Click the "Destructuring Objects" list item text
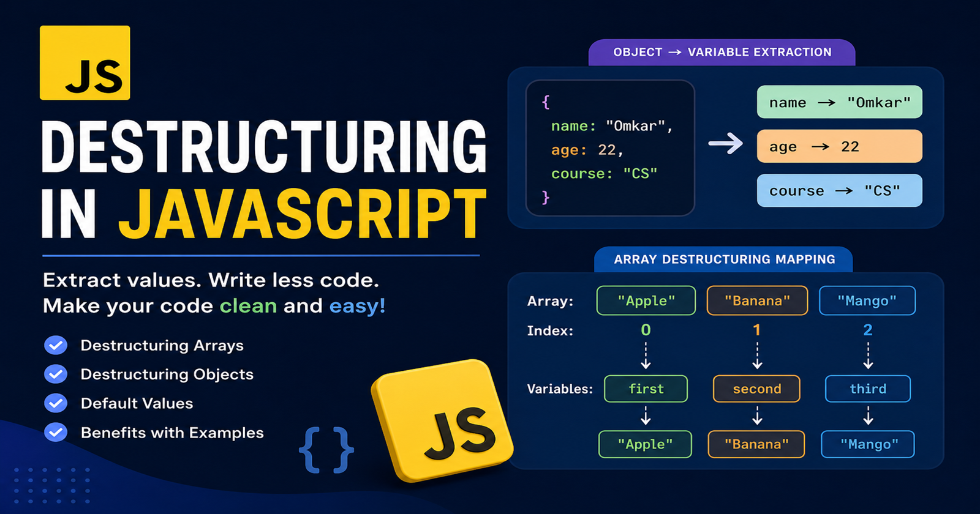Image resolution: width=980 pixels, height=514 pixels. (167, 374)
